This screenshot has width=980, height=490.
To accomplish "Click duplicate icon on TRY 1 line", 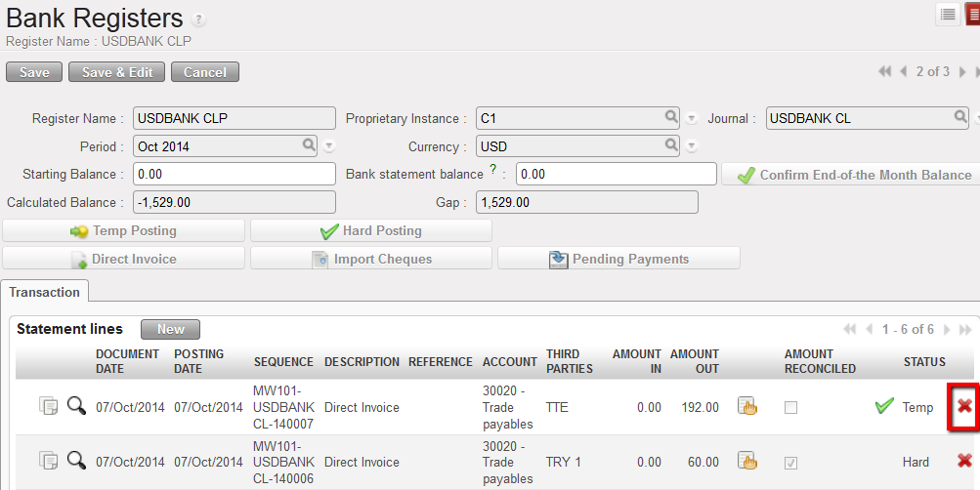I will tap(48, 461).
